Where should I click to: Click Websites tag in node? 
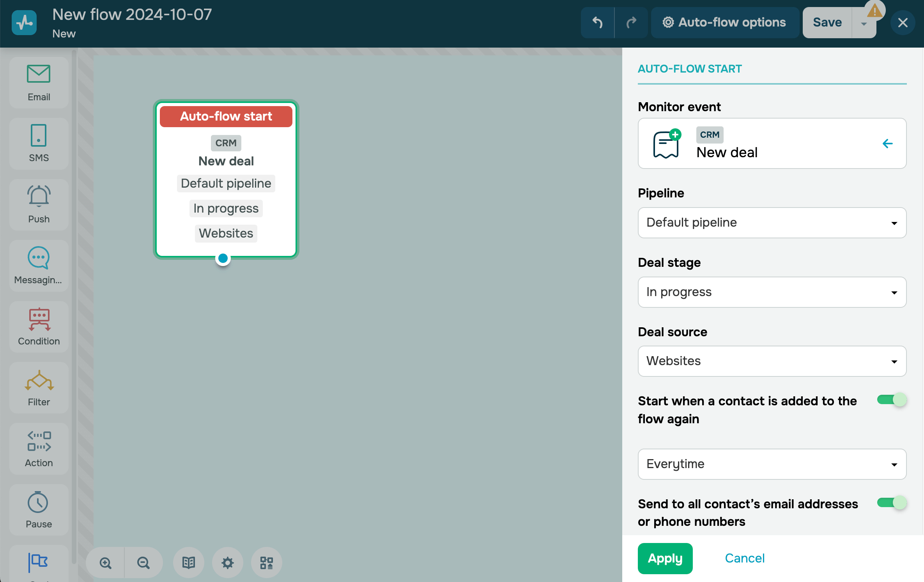226,233
